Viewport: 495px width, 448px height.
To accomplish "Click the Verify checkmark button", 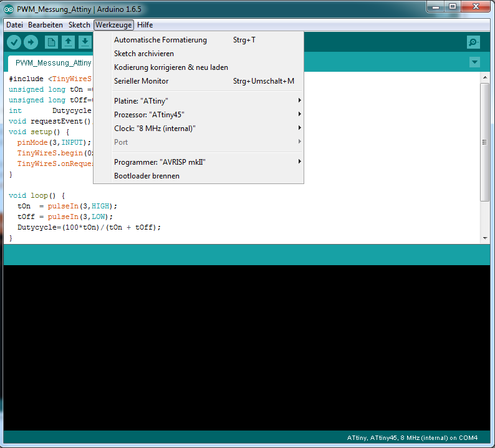I will (x=14, y=42).
